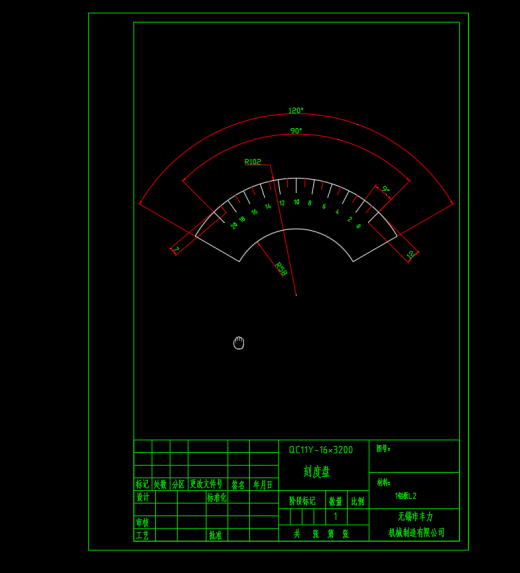Viewport: 520px width, 573px height.
Task: Select the outer R102 white arc
Action: click(x=296, y=178)
